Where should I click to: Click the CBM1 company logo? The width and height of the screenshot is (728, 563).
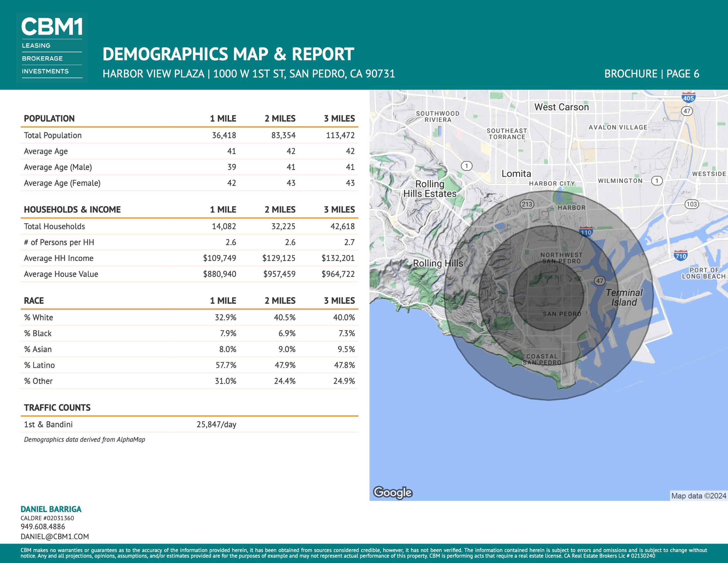[52, 48]
